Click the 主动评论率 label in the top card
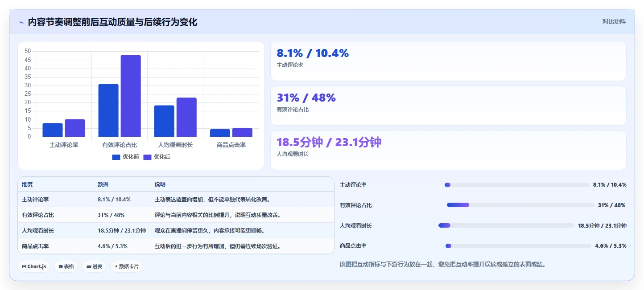Viewport: 644px width, 290px height. [290, 65]
